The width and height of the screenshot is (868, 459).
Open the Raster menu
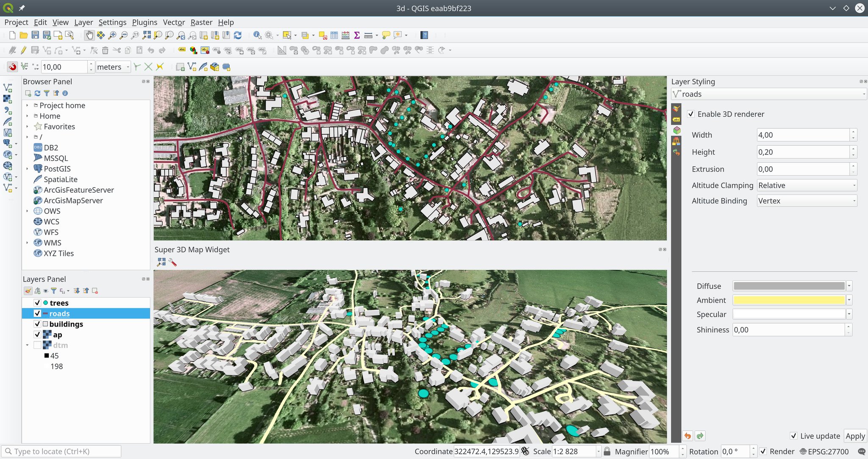click(201, 22)
